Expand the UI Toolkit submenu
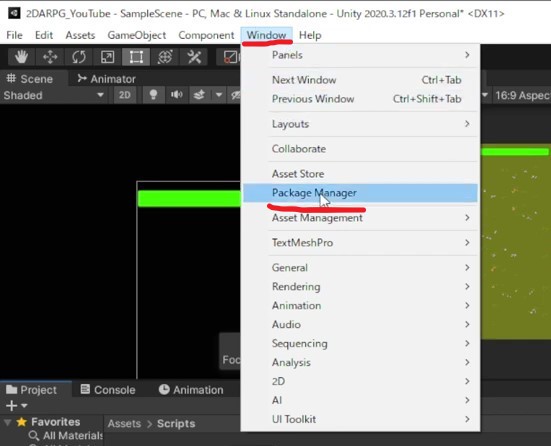Image resolution: width=551 pixels, height=446 pixels. (x=360, y=420)
